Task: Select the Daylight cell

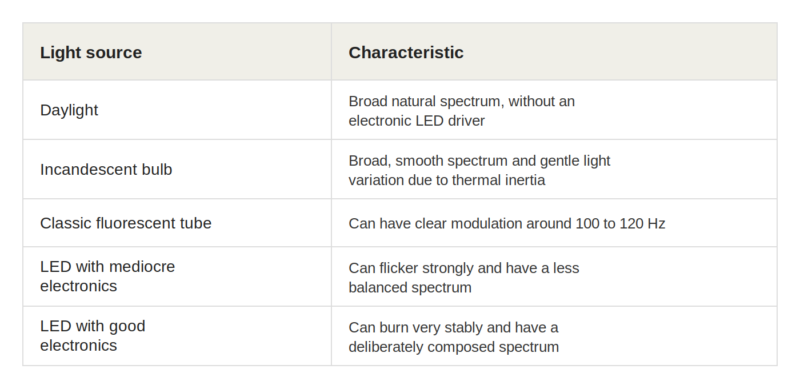Action: click(177, 110)
